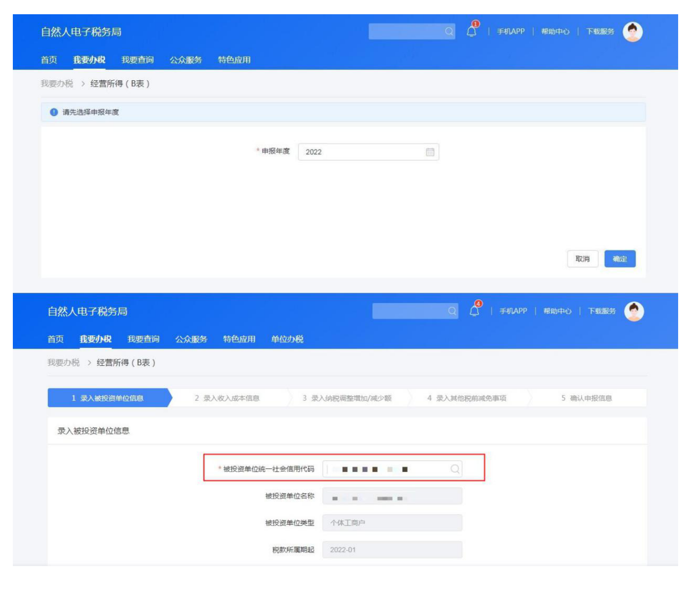Click 我要办税 breadcrumb in top page
The image size is (700, 606).
click(x=57, y=84)
